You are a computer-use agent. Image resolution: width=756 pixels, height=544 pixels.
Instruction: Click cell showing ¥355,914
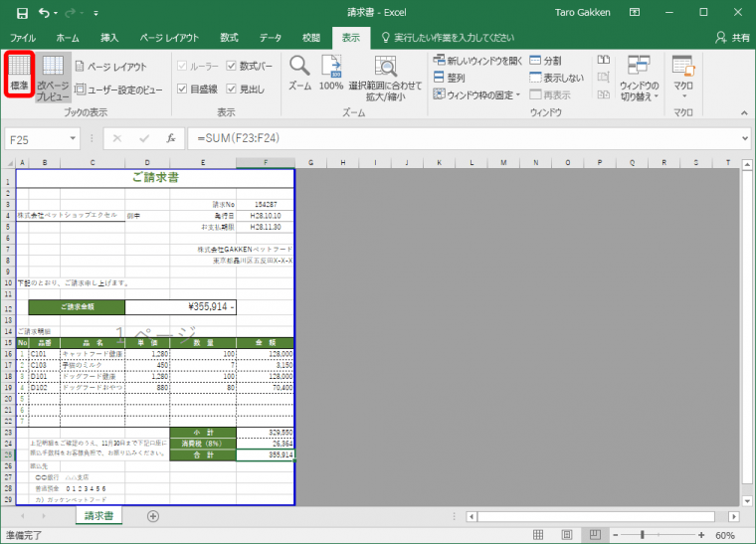181,307
